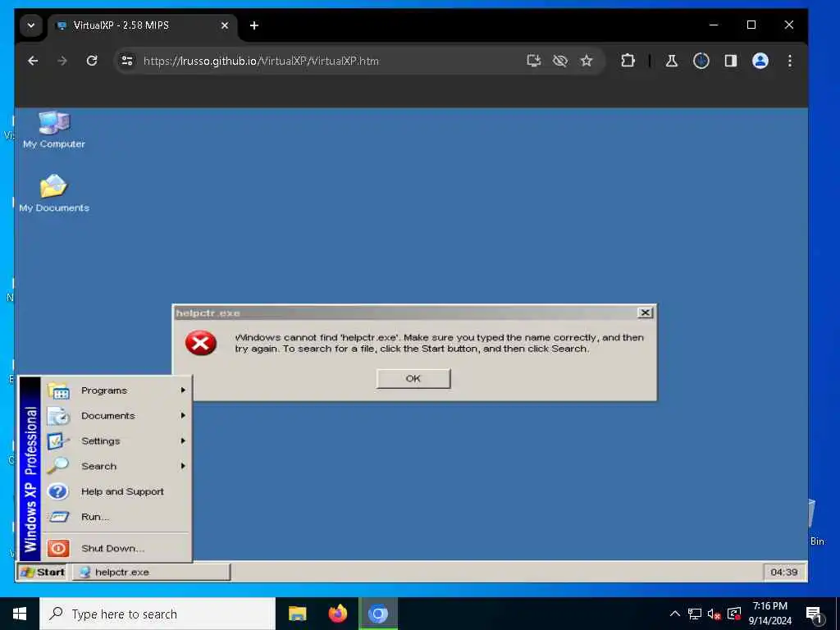Open Firefox from the taskbar

click(x=337, y=614)
